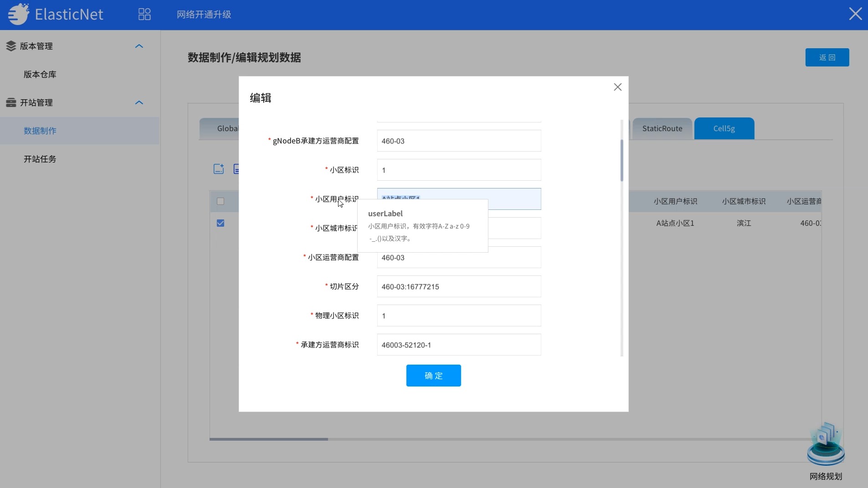Click the ElasticNet logo icon
This screenshot has height=488, width=868.
[18, 14]
